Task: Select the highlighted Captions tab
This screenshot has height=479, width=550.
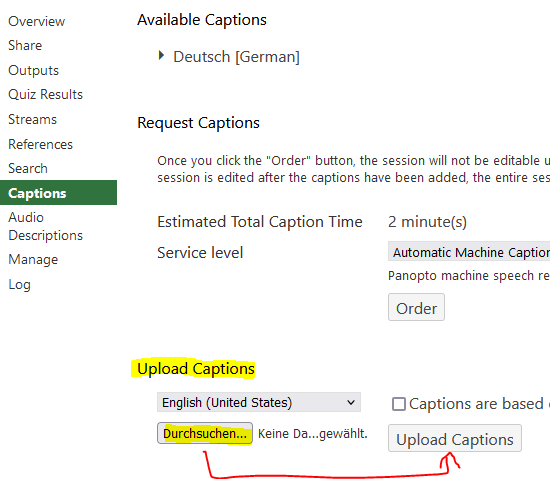Action: 58,193
